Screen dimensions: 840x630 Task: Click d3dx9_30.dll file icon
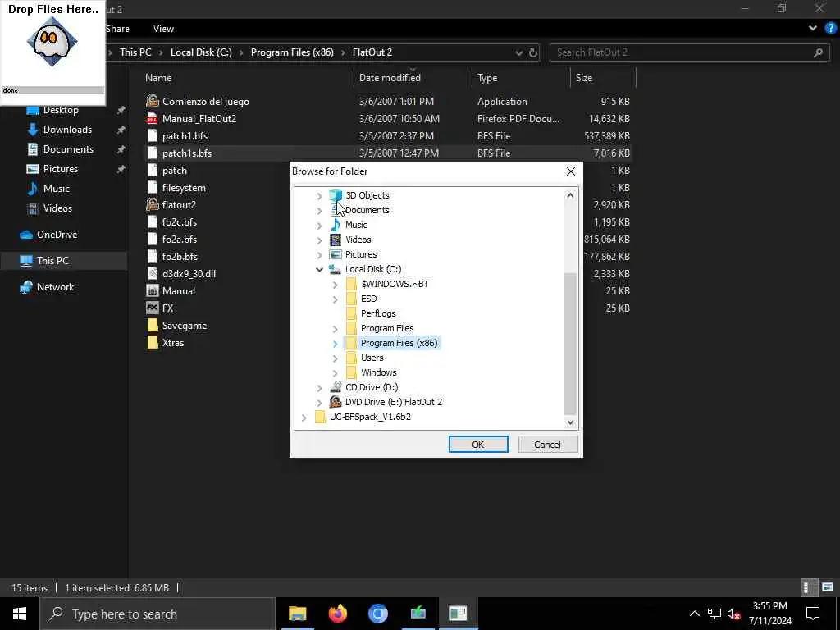[x=153, y=273]
